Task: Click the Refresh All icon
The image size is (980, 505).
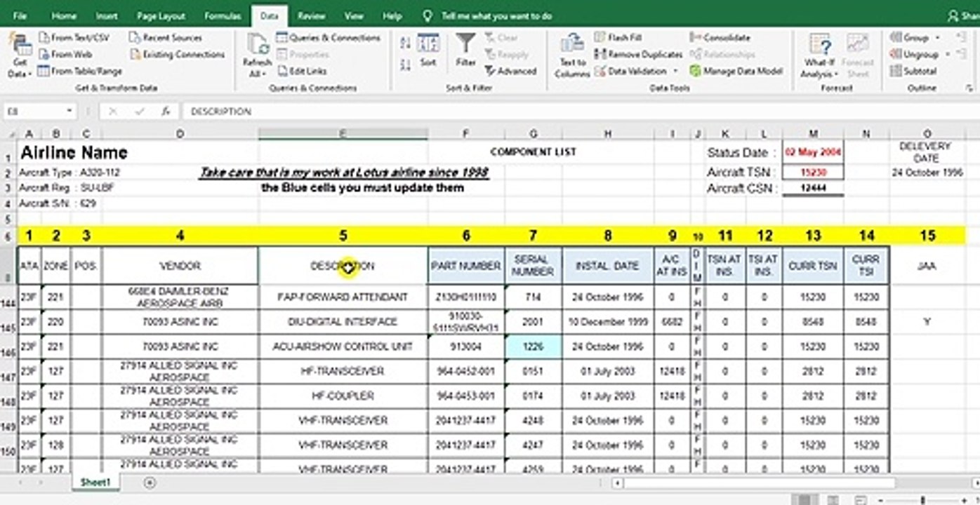Action: [x=258, y=46]
